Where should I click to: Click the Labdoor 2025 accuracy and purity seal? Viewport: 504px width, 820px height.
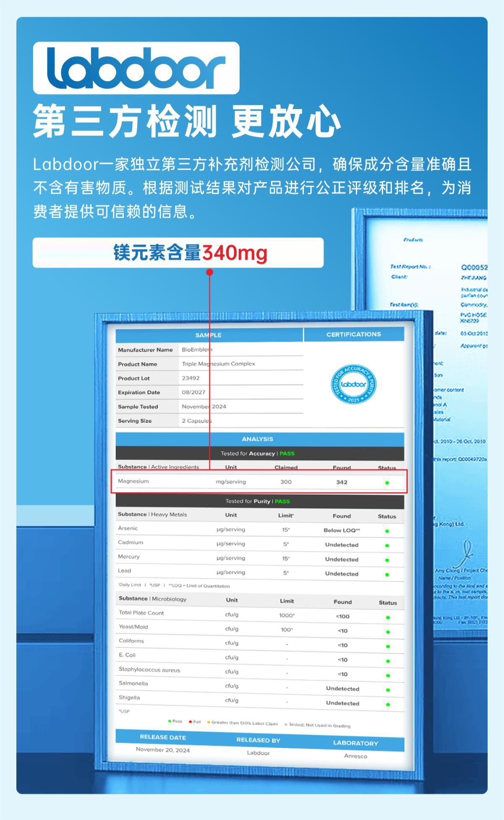(x=354, y=384)
